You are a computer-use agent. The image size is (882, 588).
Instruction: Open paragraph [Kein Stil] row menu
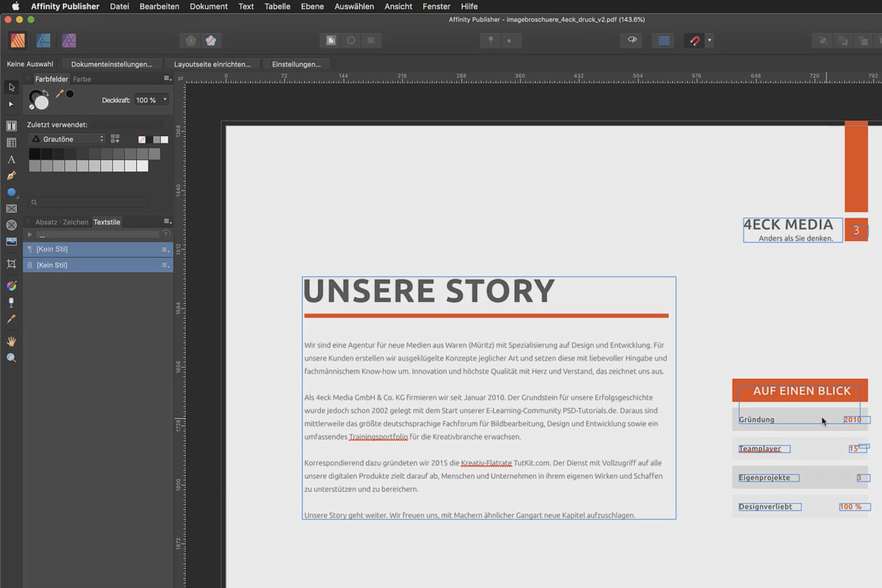[x=165, y=249]
